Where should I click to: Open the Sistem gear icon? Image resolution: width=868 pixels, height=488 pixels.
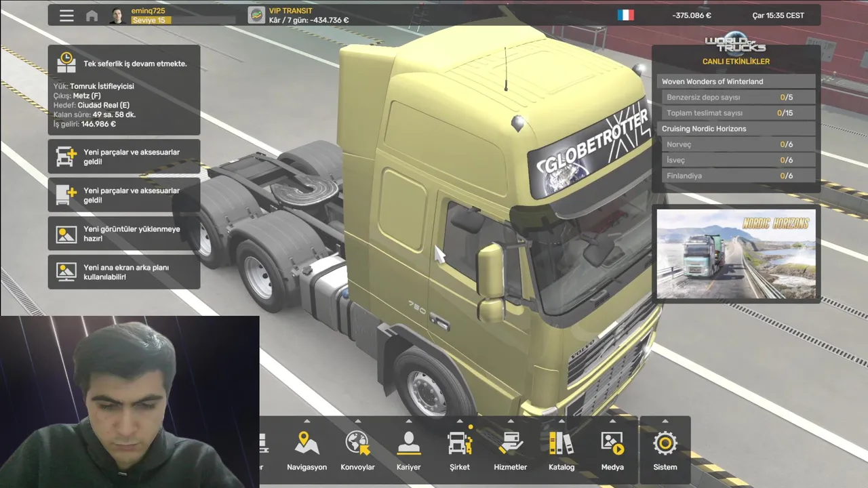click(665, 443)
